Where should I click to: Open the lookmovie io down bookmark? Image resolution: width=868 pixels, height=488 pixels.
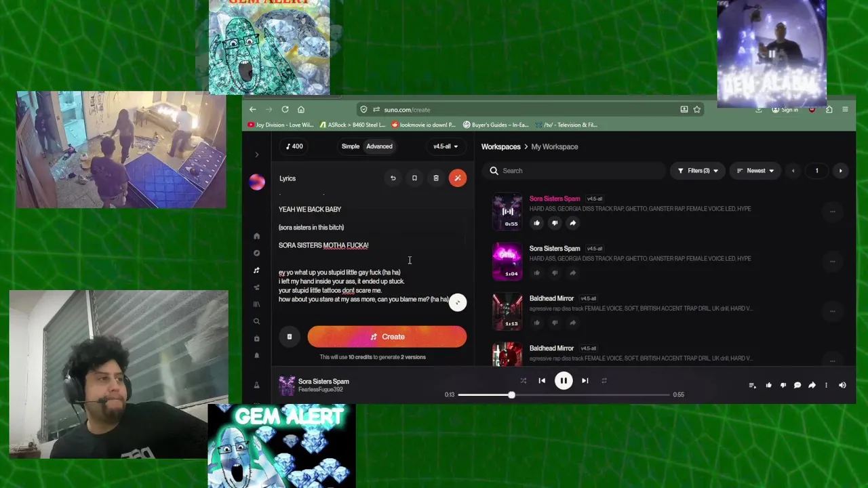(424, 125)
